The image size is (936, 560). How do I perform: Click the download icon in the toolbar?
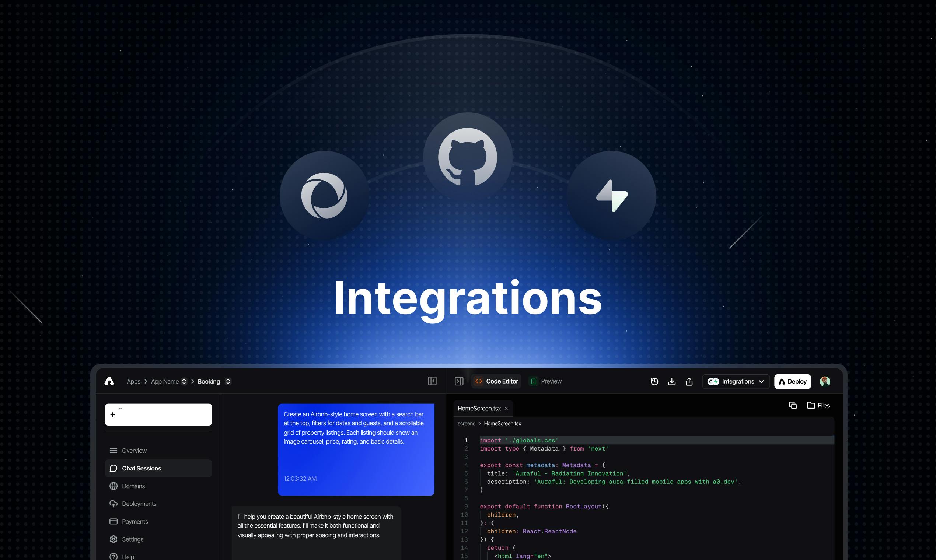point(672,382)
